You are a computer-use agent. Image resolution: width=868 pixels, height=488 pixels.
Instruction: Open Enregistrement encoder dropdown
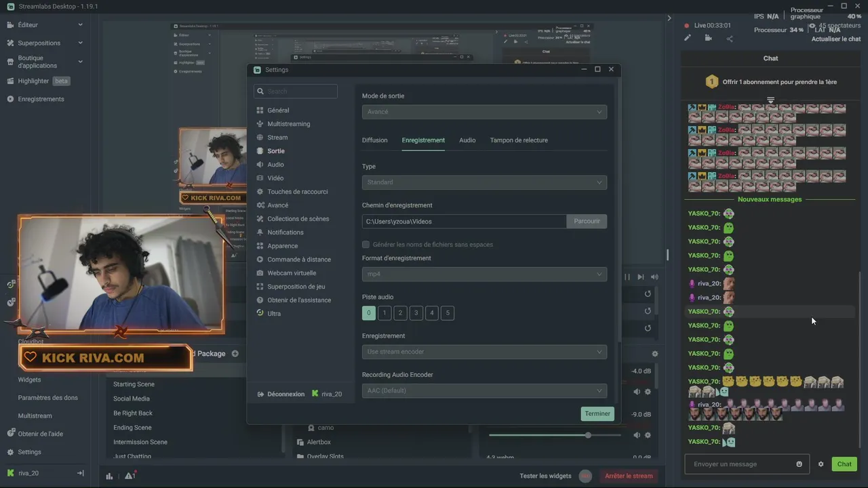click(x=484, y=352)
